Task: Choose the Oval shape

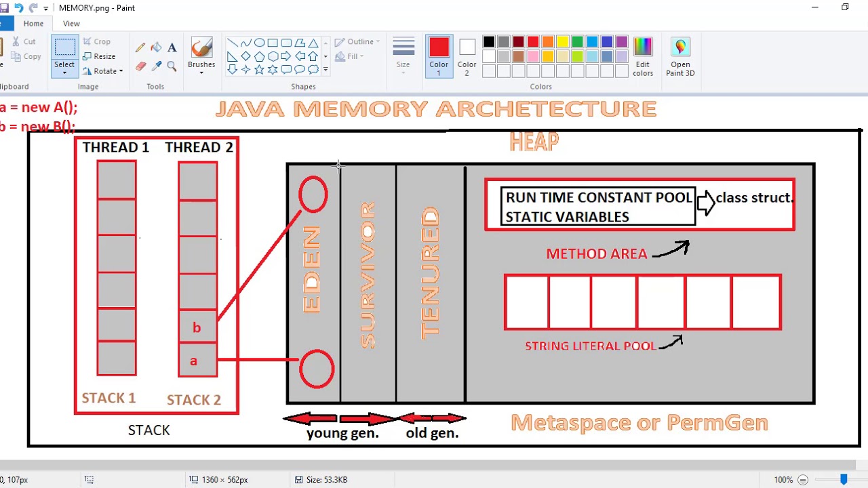Action: pyautogui.click(x=259, y=43)
